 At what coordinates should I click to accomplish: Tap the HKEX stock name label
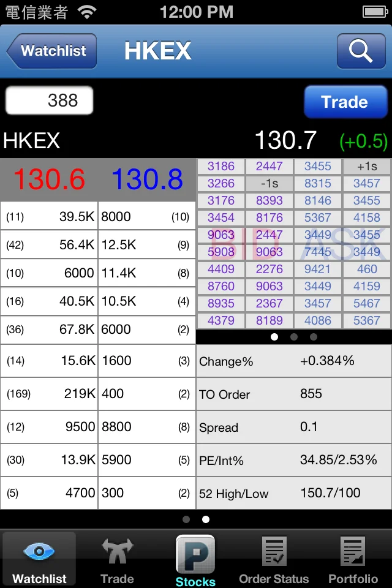(x=31, y=141)
